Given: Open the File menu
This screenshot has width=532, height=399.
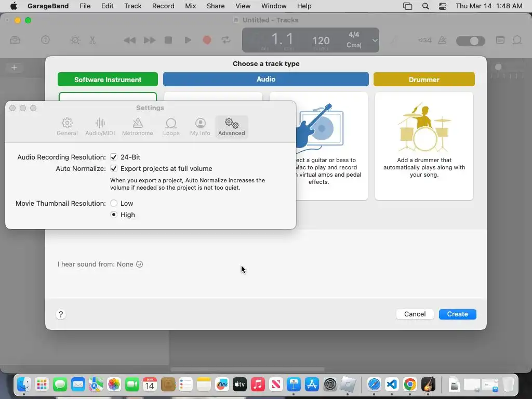Looking at the screenshot, I should click(85, 6).
